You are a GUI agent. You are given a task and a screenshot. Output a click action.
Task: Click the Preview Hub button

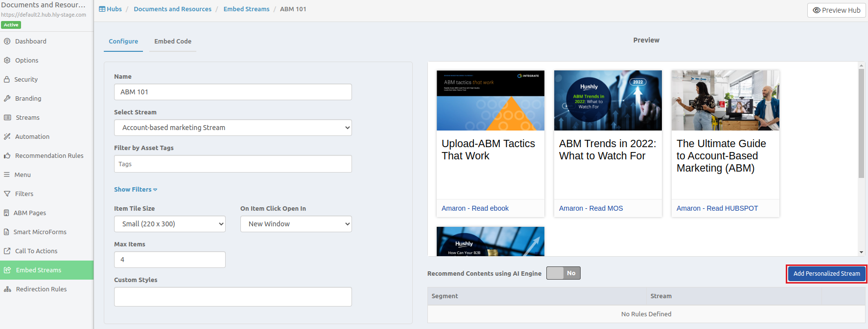[x=837, y=10]
